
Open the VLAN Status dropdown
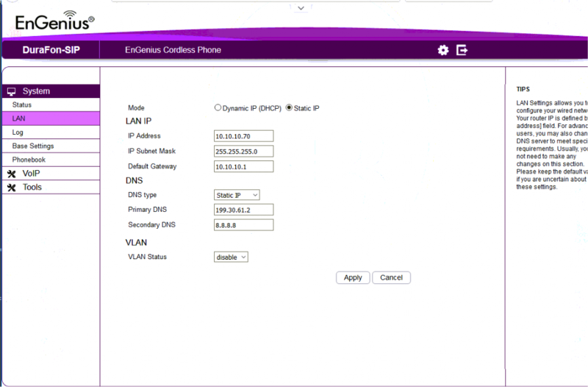[x=231, y=257]
